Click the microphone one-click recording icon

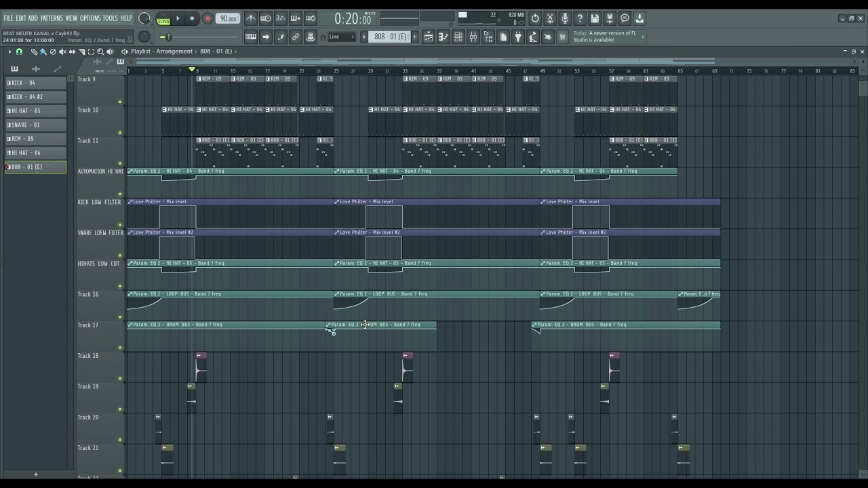pos(565,19)
